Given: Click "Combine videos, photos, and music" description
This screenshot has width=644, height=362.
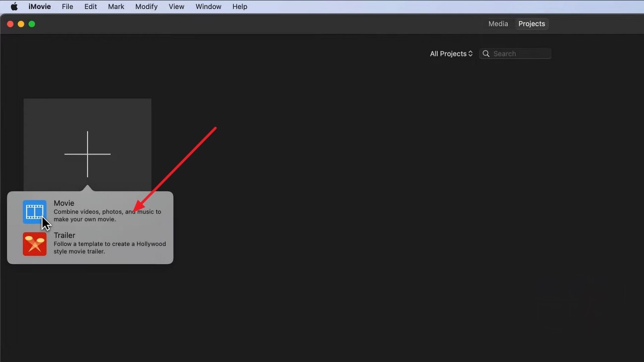Looking at the screenshot, I should pos(107,216).
